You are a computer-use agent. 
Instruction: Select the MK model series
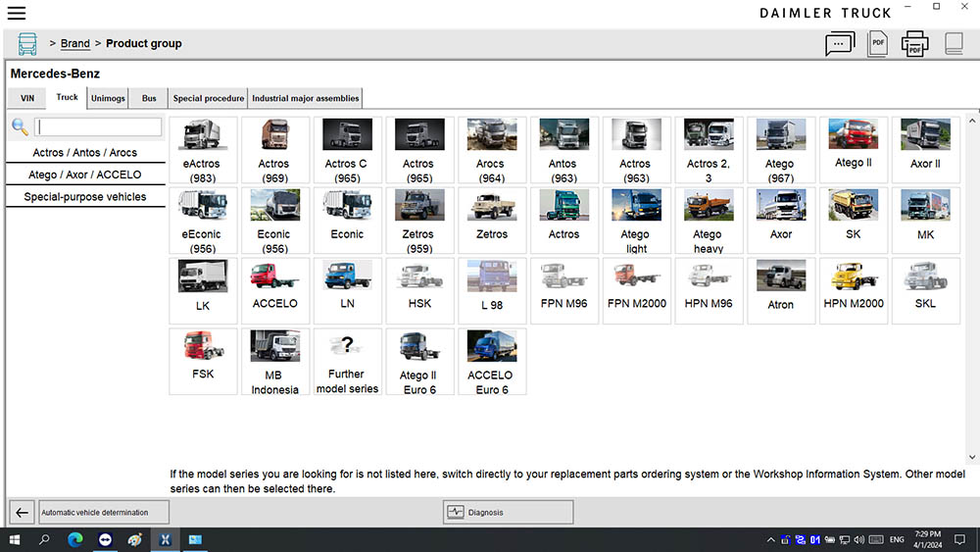point(926,221)
